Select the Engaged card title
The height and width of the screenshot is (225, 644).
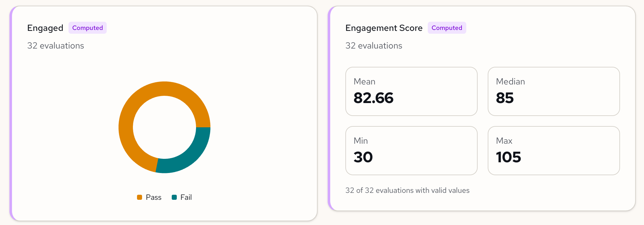tap(45, 28)
